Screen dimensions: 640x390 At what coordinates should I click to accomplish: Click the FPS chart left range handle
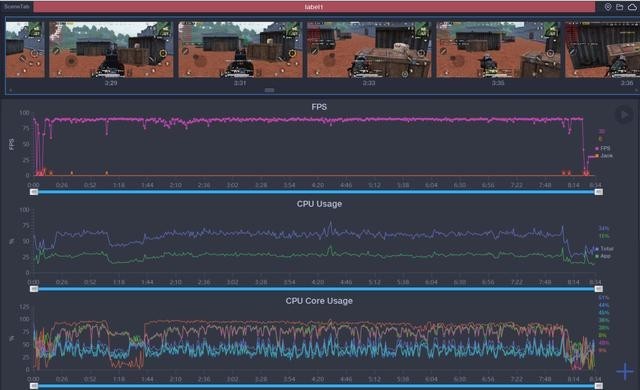click(34, 192)
